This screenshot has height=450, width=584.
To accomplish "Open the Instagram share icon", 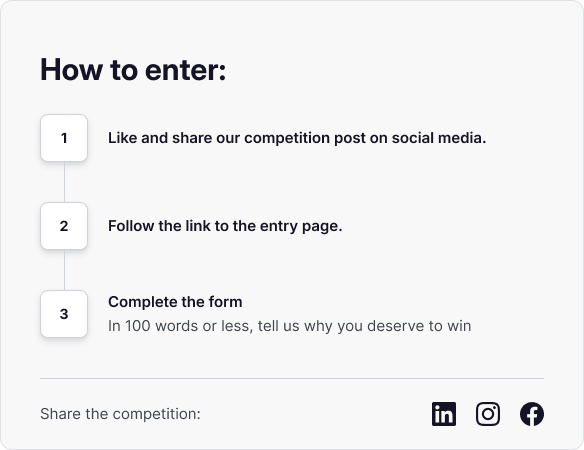I will point(488,414).
